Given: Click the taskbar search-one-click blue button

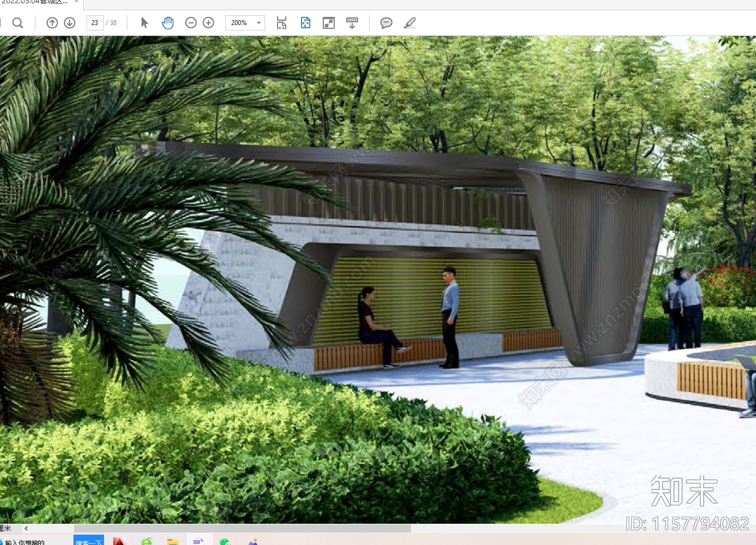Looking at the screenshot, I should (89, 541).
